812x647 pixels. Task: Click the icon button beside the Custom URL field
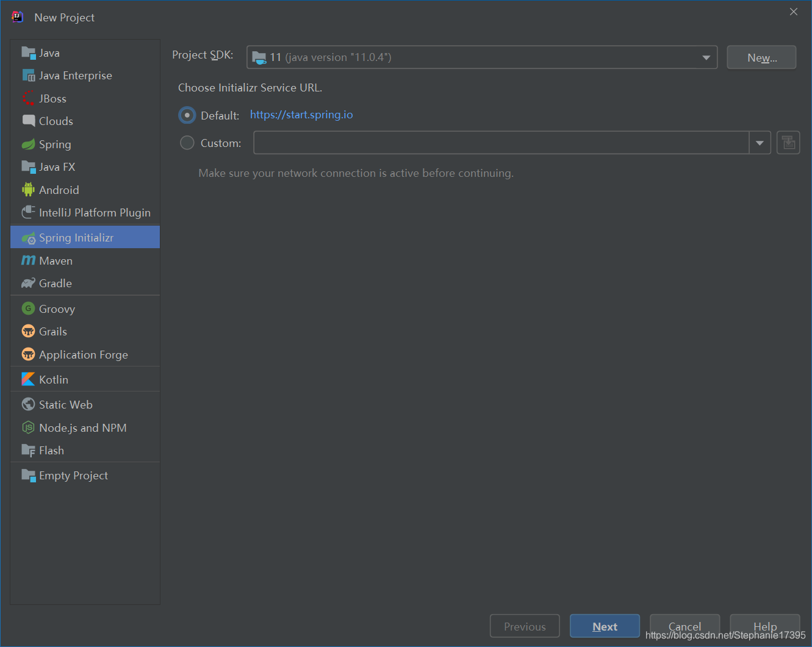point(788,143)
